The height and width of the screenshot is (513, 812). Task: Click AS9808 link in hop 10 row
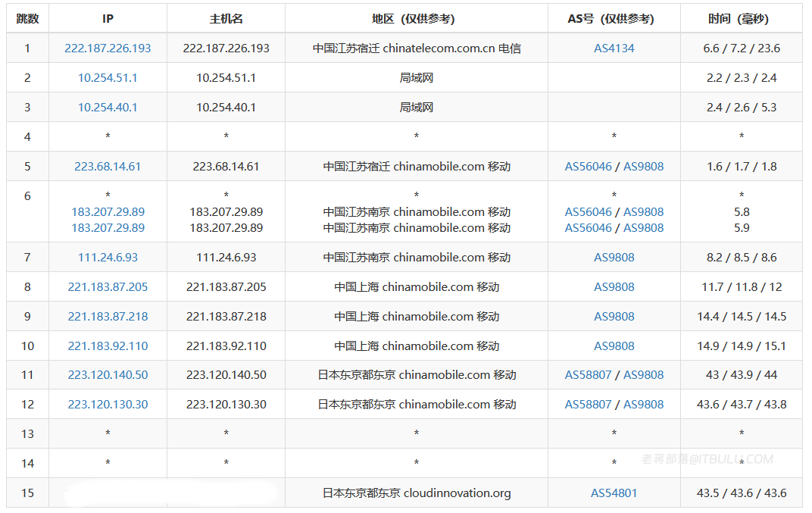tap(614, 346)
